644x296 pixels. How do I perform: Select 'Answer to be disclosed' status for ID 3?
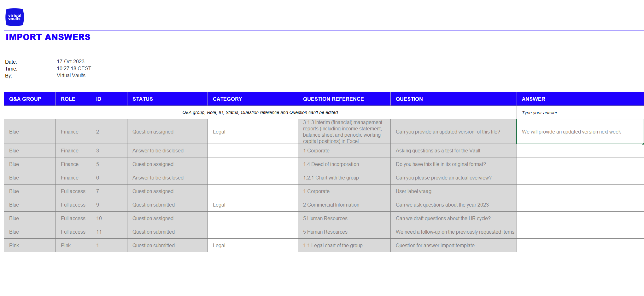[167, 151]
